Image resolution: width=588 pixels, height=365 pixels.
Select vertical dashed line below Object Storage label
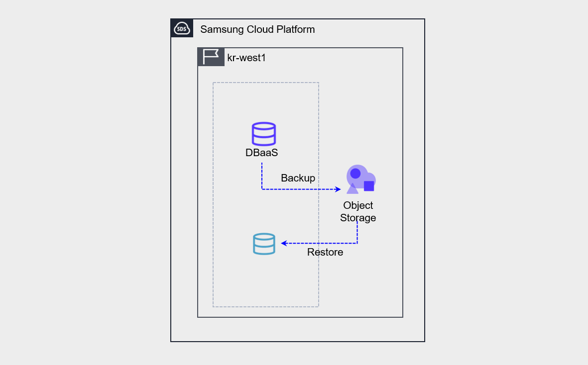click(357, 233)
